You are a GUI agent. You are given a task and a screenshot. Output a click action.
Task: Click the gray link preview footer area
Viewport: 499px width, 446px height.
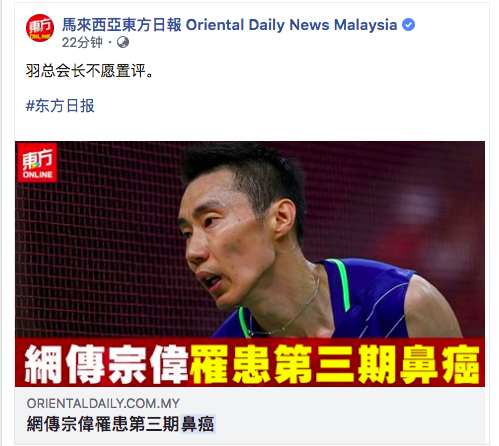tap(250, 415)
